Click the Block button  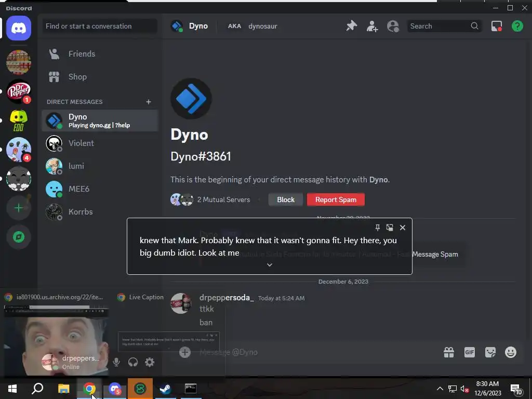point(286,200)
